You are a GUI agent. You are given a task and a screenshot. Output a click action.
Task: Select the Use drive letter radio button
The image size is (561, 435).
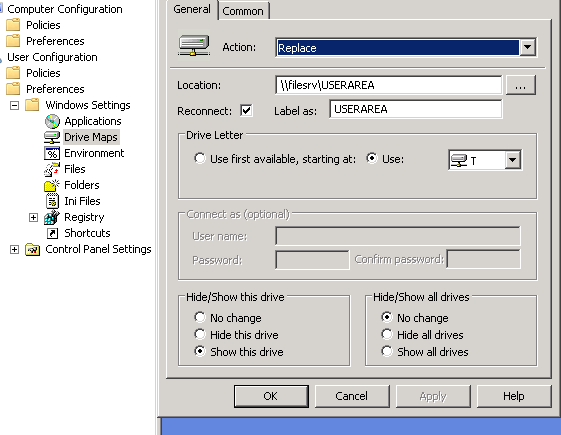372,158
